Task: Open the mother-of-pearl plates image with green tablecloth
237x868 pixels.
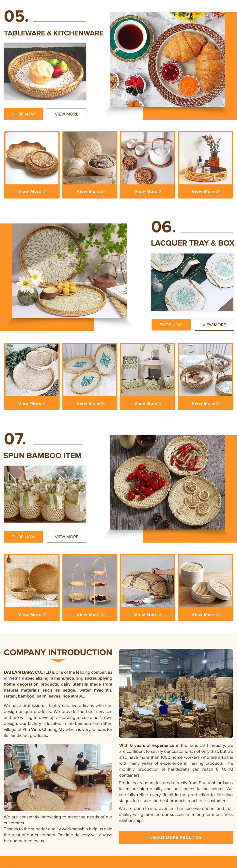Action: pyautogui.click(x=192, y=282)
